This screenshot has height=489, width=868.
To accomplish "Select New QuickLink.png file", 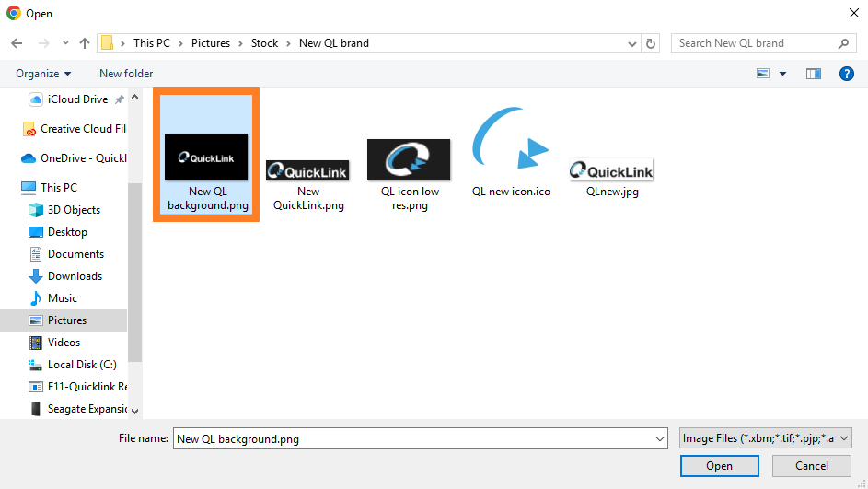I will point(307,185).
